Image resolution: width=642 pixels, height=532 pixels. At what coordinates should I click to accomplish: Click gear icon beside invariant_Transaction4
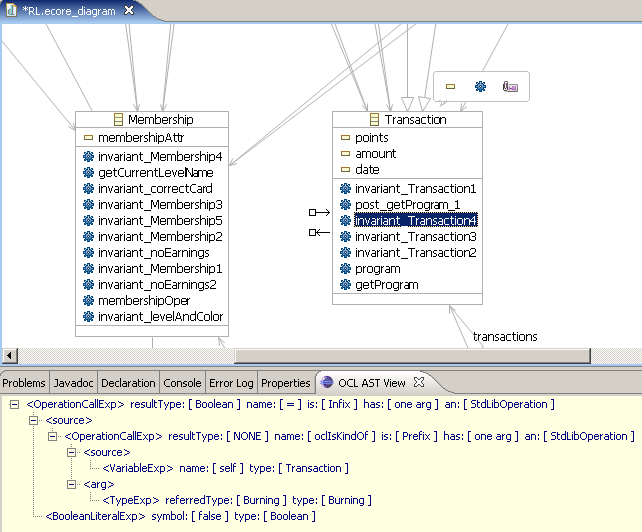346,220
